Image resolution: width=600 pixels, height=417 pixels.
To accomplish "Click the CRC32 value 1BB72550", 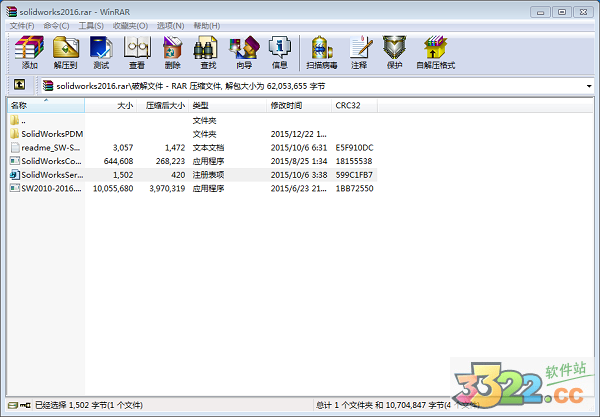I will [x=354, y=188].
